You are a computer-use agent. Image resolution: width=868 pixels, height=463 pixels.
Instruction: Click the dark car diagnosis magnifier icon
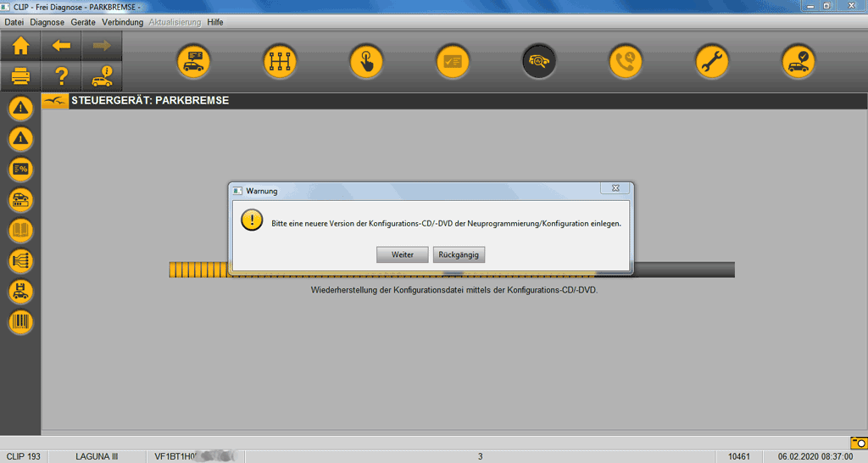pyautogui.click(x=539, y=62)
